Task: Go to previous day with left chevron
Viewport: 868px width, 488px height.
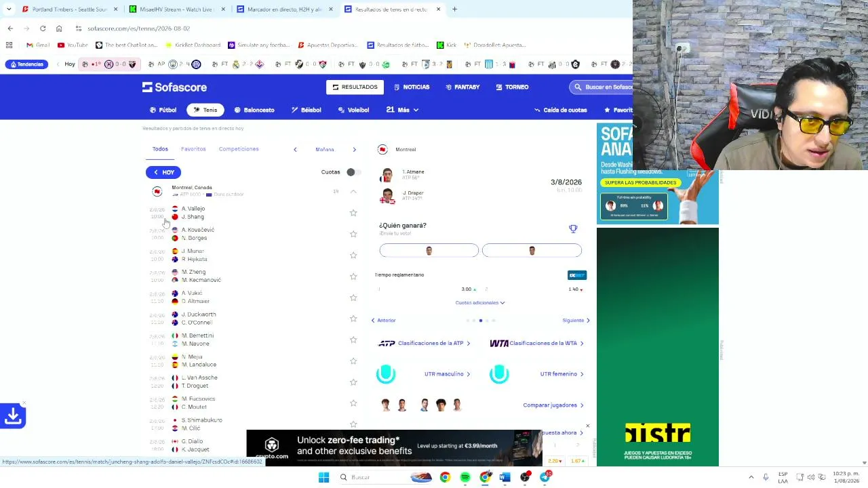Action: [295, 149]
